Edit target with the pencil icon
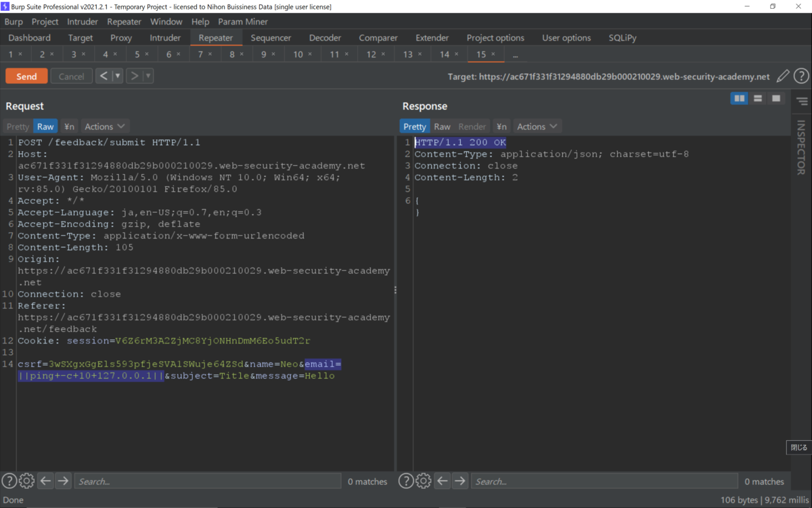812x508 pixels. pos(783,77)
